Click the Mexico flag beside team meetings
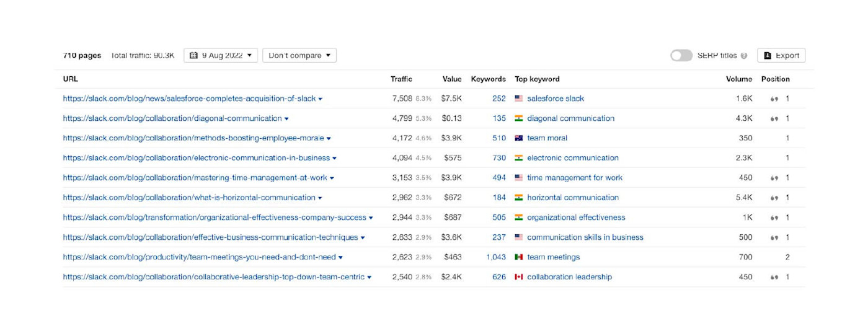The width and height of the screenshot is (868, 321). coord(519,257)
